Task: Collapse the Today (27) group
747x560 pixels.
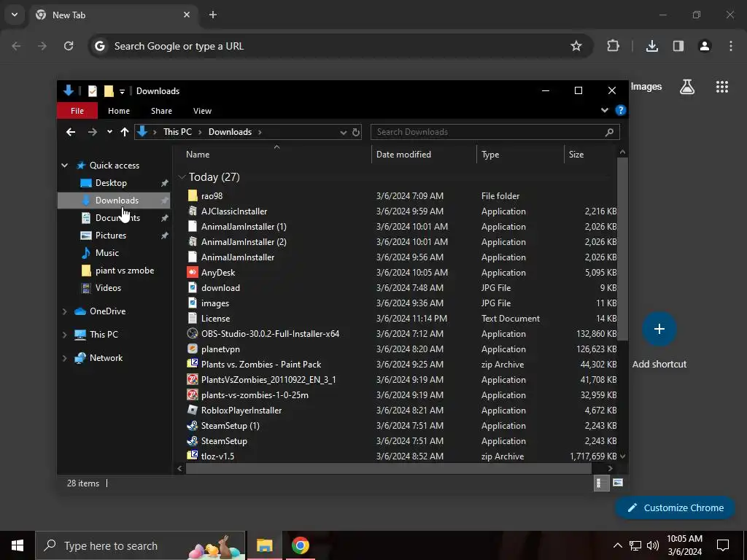Action: pos(182,176)
